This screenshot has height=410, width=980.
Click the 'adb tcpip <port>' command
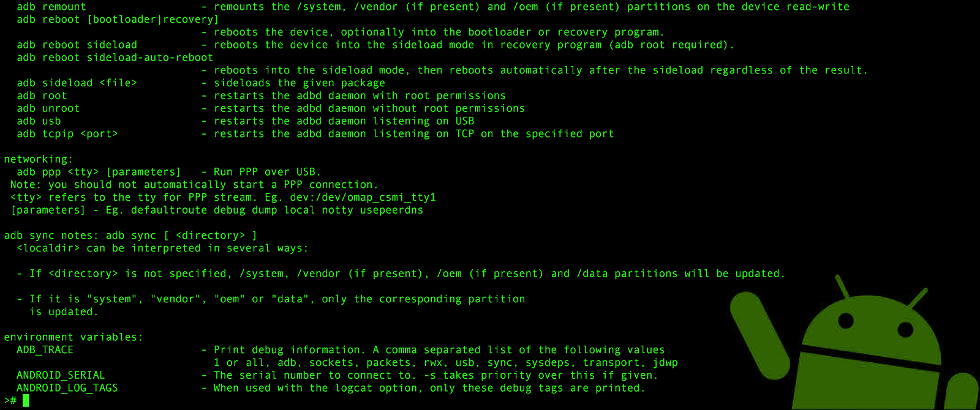(x=67, y=134)
